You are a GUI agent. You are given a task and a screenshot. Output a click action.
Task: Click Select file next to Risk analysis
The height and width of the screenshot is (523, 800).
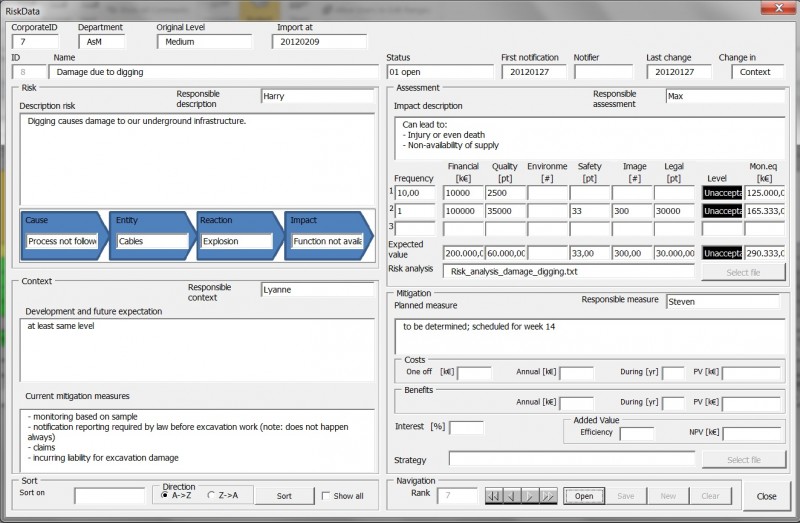coord(743,272)
